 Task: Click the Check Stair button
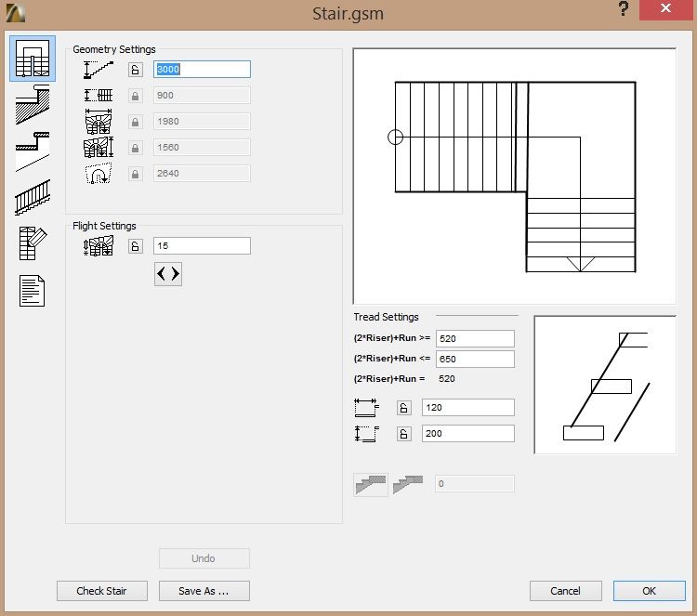[102, 591]
